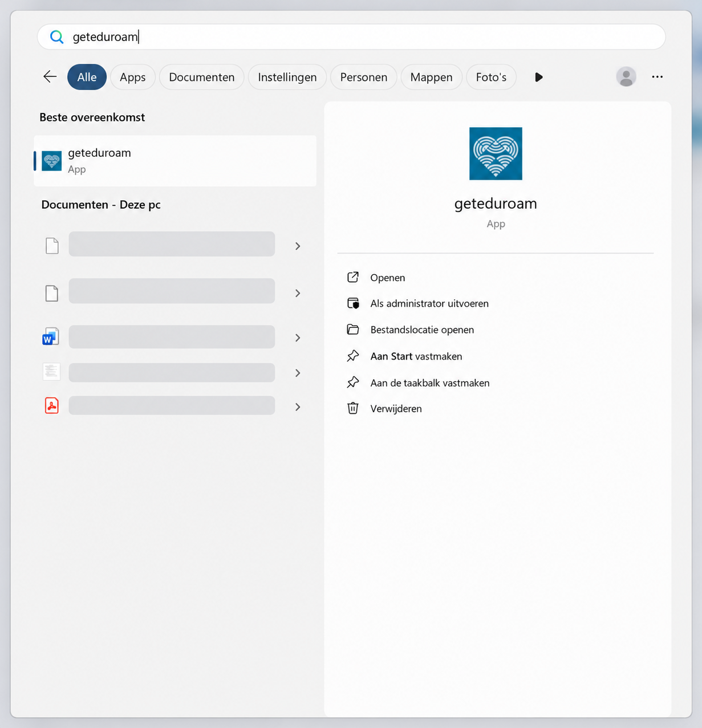The width and height of the screenshot is (702, 728).
Task: Select the Alle filter tab
Action: pyautogui.click(x=87, y=77)
